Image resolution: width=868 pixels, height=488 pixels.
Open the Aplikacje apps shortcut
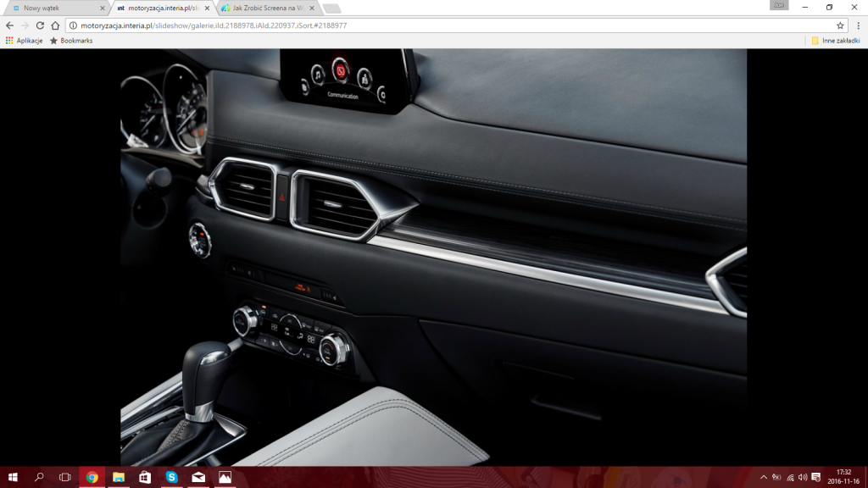tap(24, 41)
